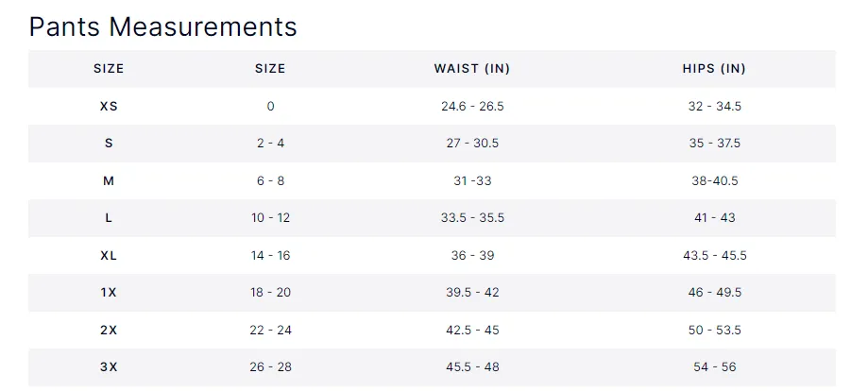
Task: Select the 14 - 16 size cell
Action: tap(270, 255)
